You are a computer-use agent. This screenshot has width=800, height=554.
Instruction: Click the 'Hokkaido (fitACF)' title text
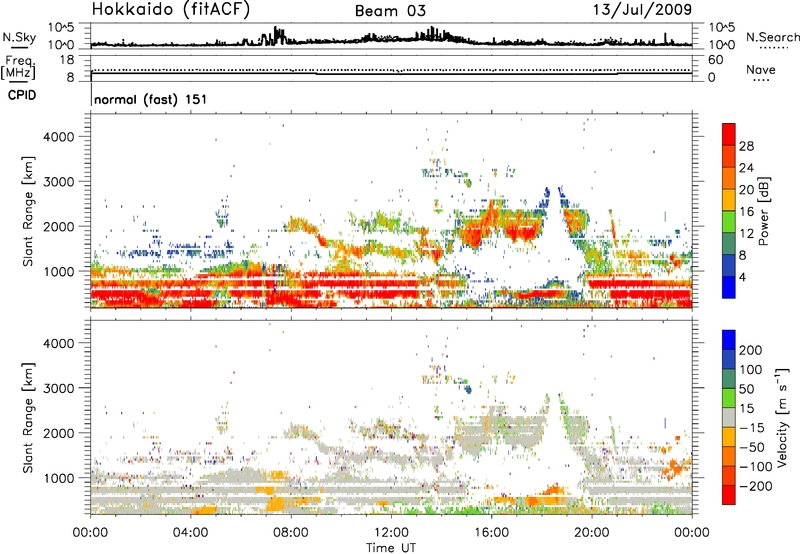pos(171,10)
